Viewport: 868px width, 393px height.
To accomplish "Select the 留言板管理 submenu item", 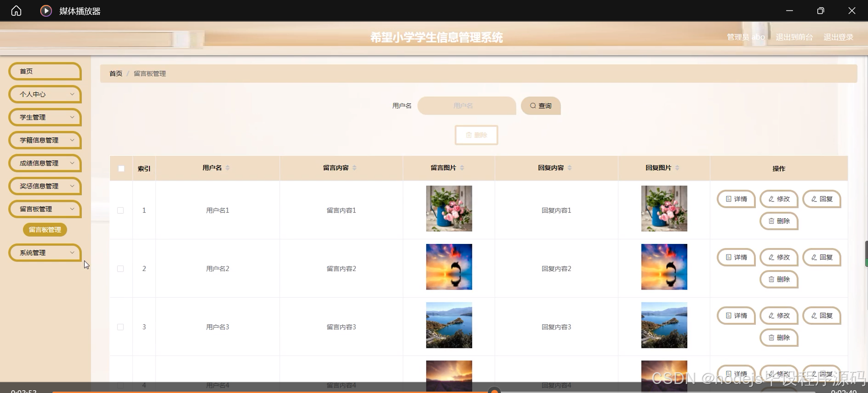I will (x=45, y=229).
